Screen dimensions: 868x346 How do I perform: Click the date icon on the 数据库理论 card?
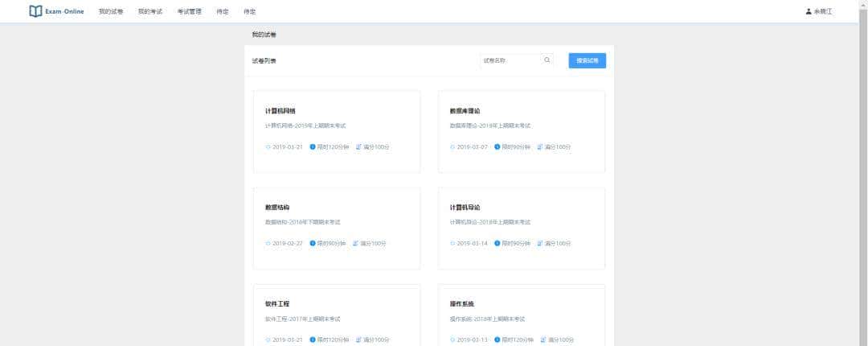(x=452, y=147)
